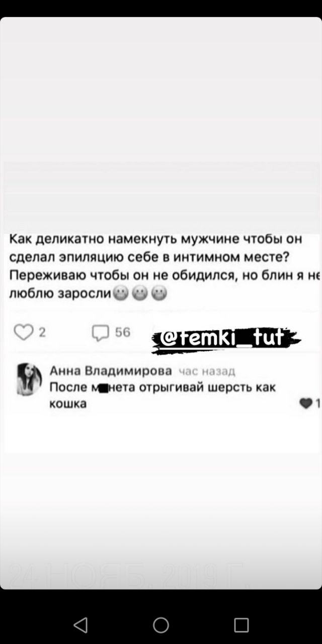Viewport: 322px width, 644px height.
Task: Like the post using the heart icon
Action: pos(23,332)
